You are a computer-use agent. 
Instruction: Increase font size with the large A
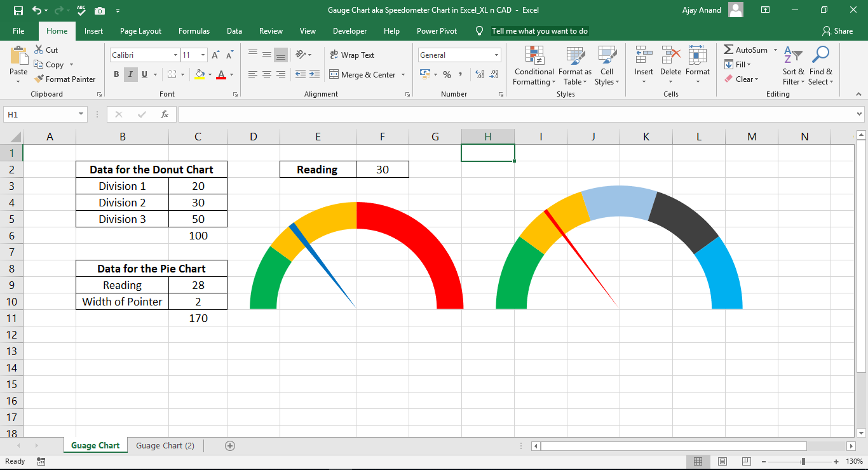[215, 55]
